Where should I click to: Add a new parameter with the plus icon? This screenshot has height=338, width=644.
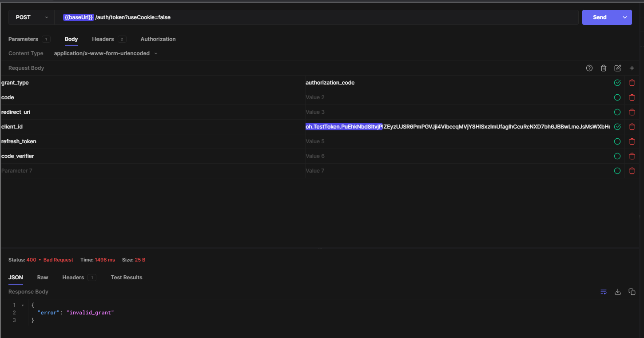(632, 68)
